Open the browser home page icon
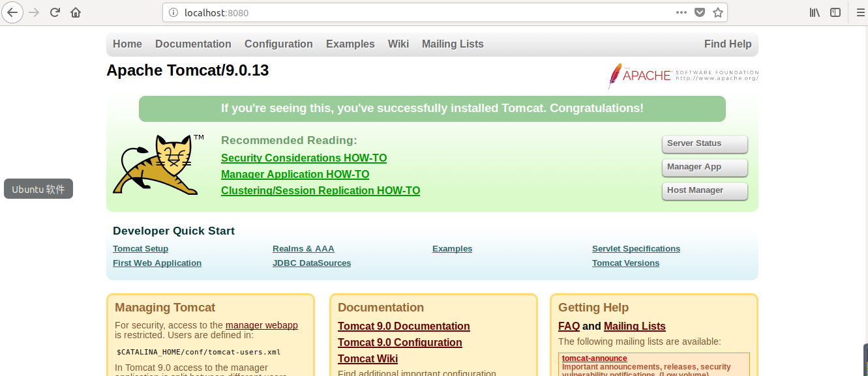Viewport: 868px width, 376px height. tap(76, 12)
